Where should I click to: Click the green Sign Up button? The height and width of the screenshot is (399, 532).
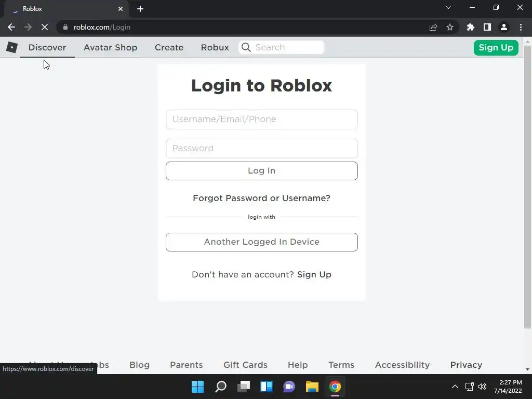pyautogui.click(x=496, y=47)
